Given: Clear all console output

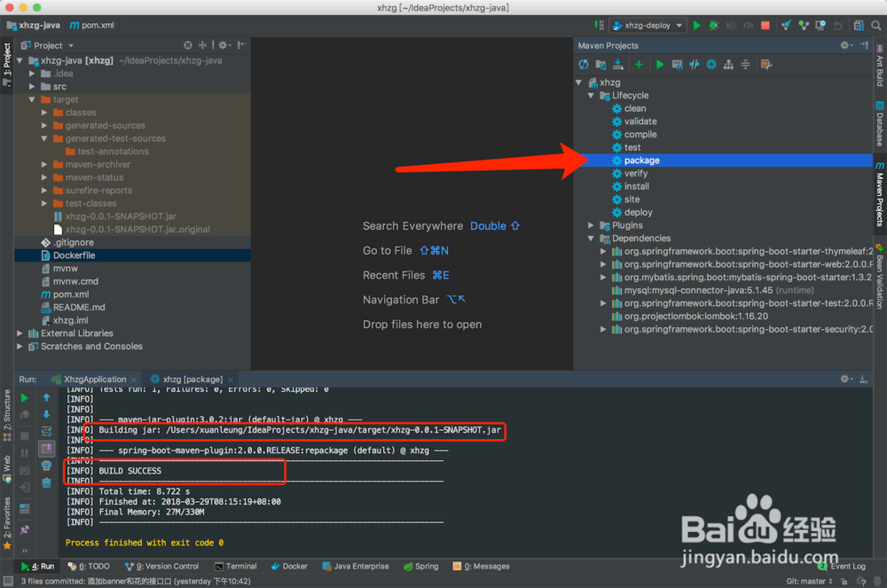Looking at the screenshot, I should click(46, 482).
